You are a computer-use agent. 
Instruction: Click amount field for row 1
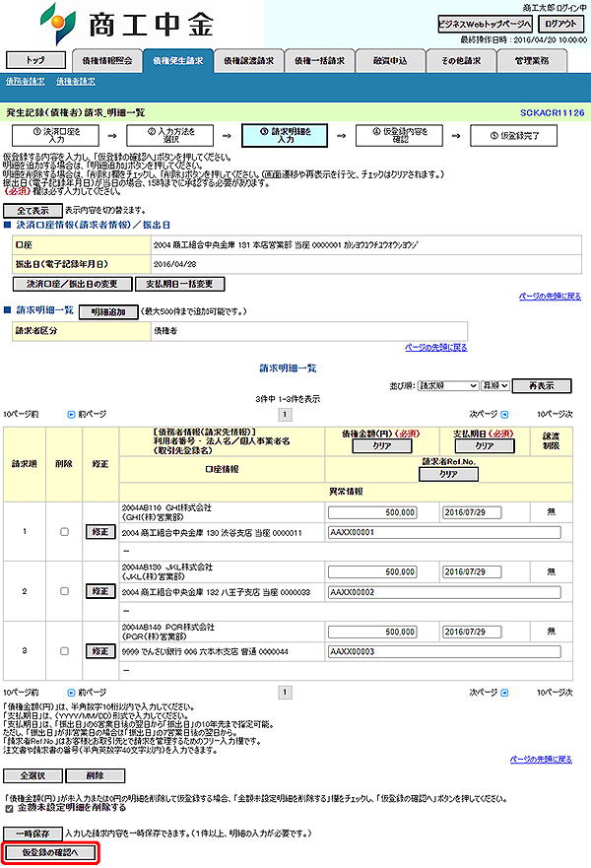[x=372, y=512]
